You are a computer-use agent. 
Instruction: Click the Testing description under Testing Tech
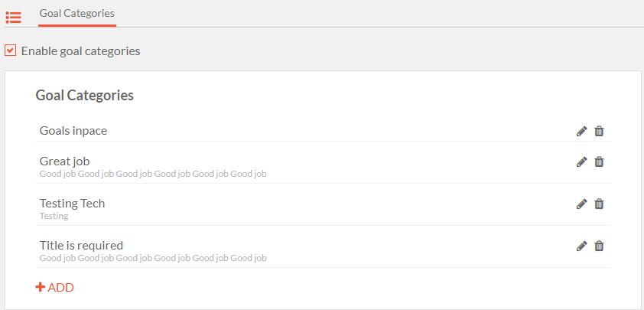coord(54,216)
